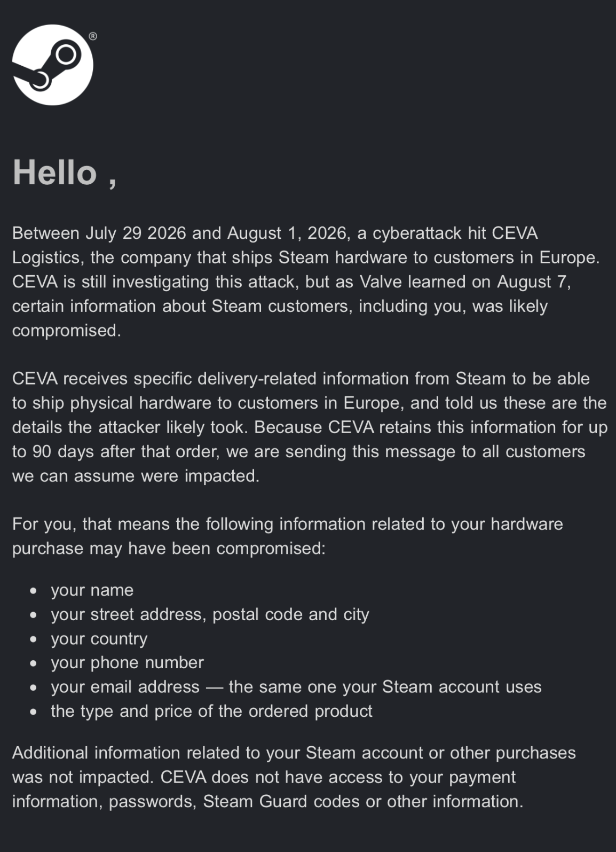Click the bullet dot before "your phone number"
This screenshot has width=616, height=852.
click(x=34, y=663)
